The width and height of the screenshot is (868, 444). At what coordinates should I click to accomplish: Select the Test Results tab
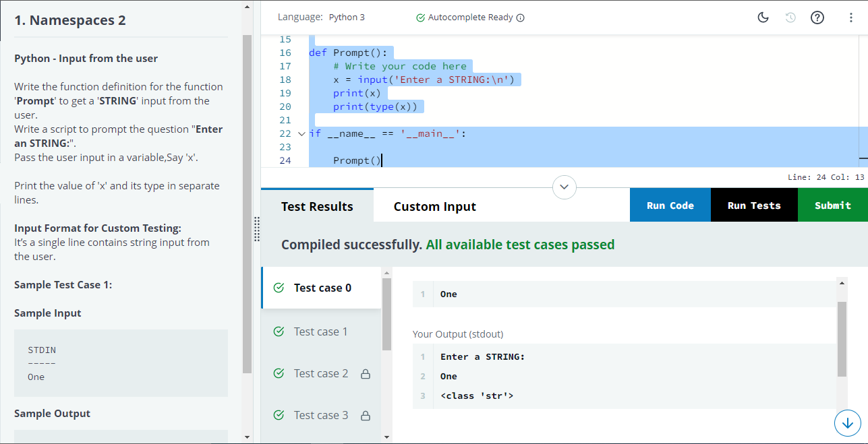pos(317,206)
